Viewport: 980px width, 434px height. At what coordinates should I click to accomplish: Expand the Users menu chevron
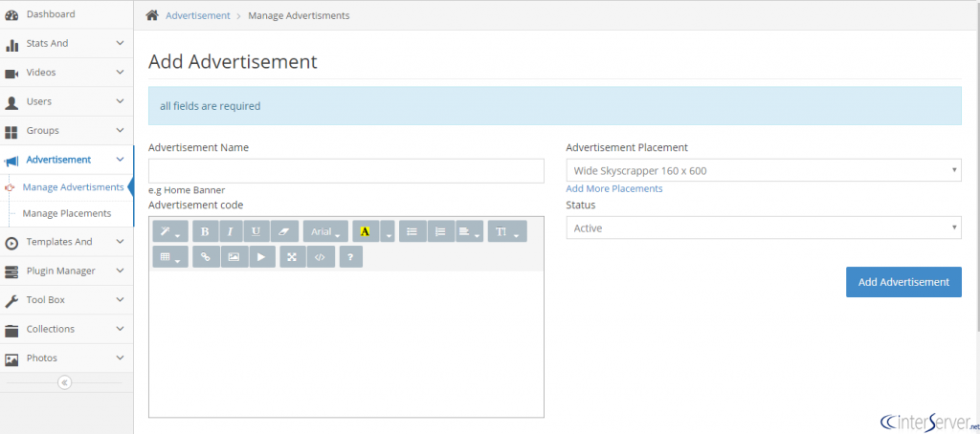(x=120, y=101)
